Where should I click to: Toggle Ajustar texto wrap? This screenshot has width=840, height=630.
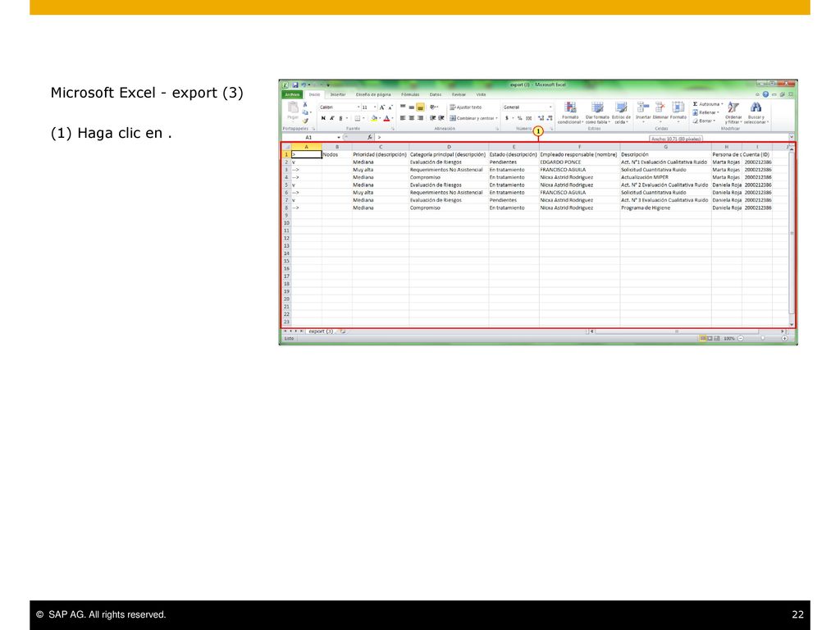pyautogui.click(x=466, y=107)
